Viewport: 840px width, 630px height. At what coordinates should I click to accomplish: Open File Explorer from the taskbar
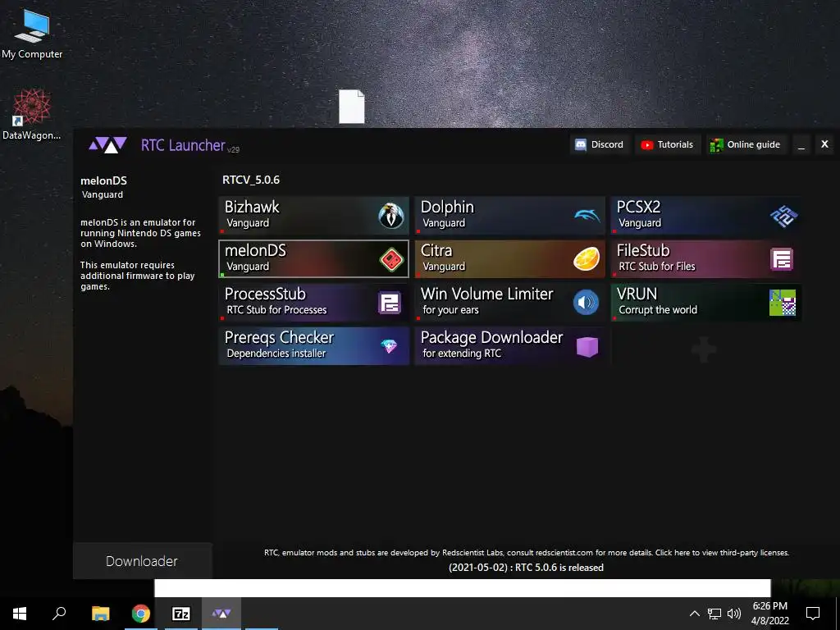pyautogui.click(x=100, y=614)
